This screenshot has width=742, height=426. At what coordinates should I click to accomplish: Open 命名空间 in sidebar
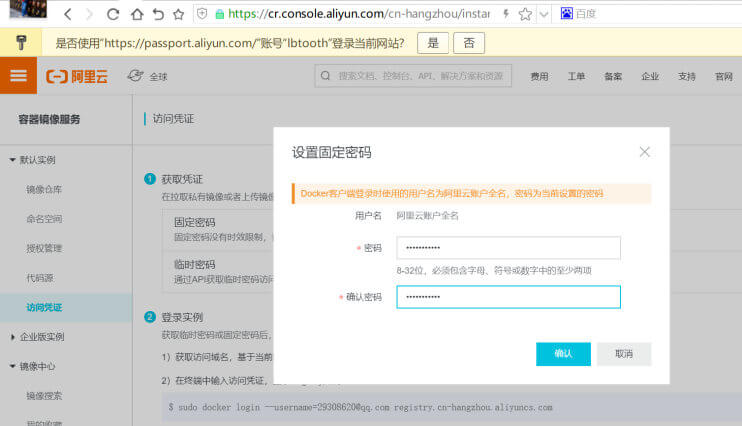44,219
